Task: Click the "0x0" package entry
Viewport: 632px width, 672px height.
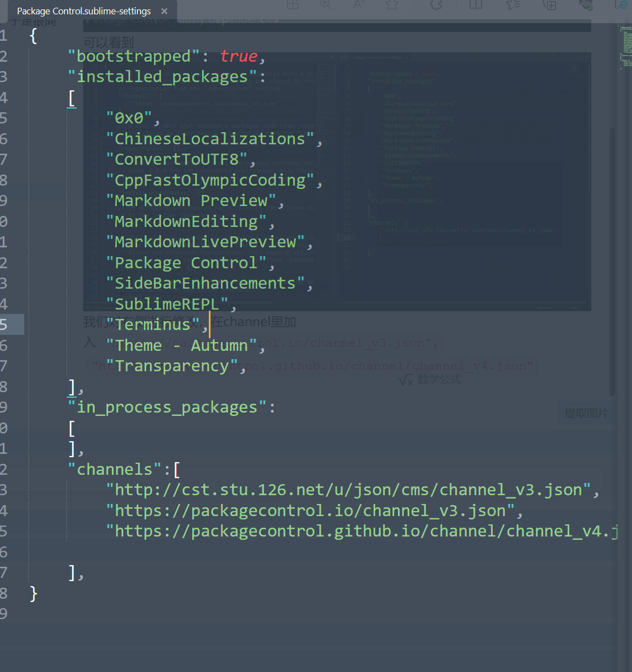Action: [x=129, y=118]
